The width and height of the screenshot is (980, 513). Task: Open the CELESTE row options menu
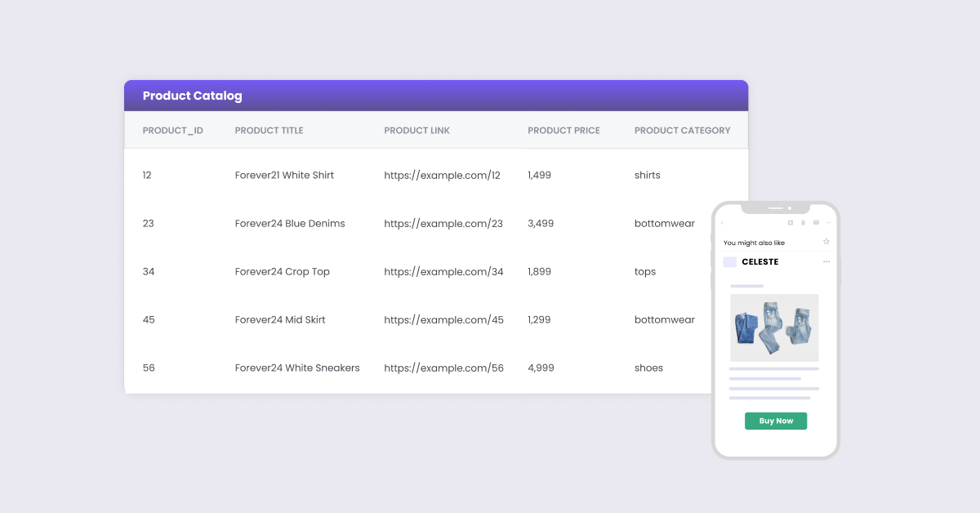pyautogui.click(x=826, y=261)
